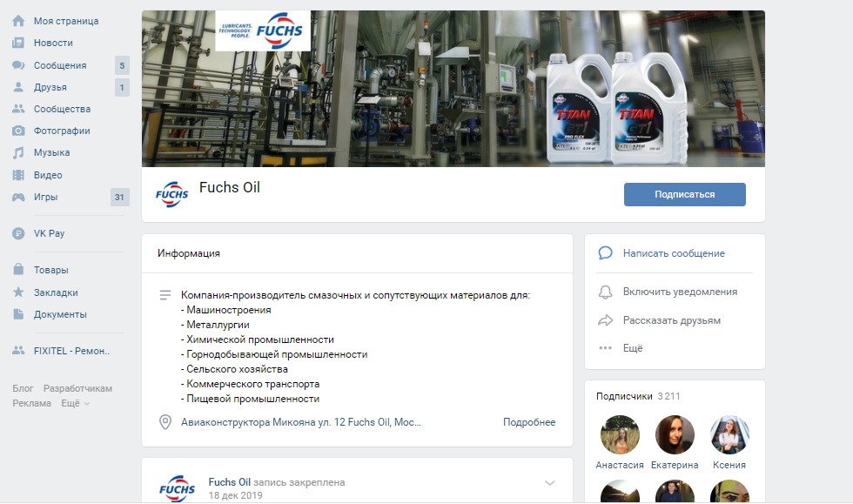Viewport: 853px width, 504px height.
Task: Click the Fuchs Oil community avatar logo
Action: tap(172, 194)
